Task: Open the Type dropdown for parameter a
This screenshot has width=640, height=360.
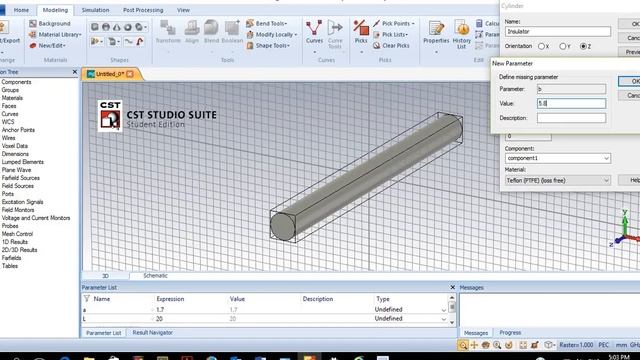Action: (444, 310)
